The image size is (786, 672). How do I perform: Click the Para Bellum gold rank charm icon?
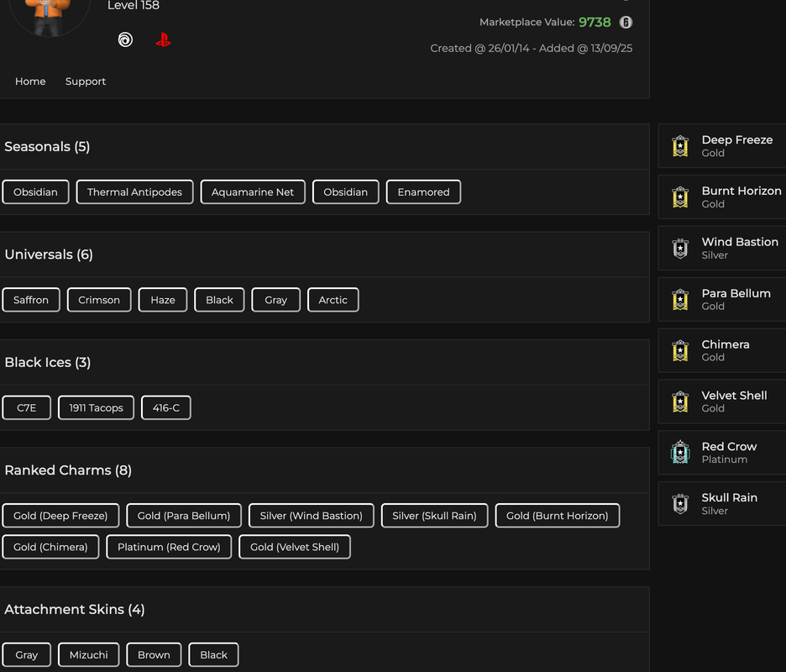[680, 299]
